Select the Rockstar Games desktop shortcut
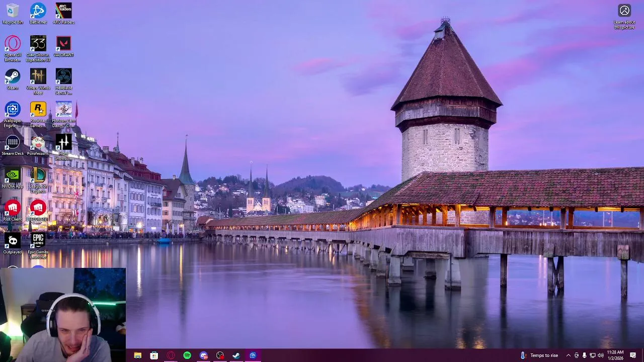The width and height of the screenshot is (644, 362). [38, 115]
